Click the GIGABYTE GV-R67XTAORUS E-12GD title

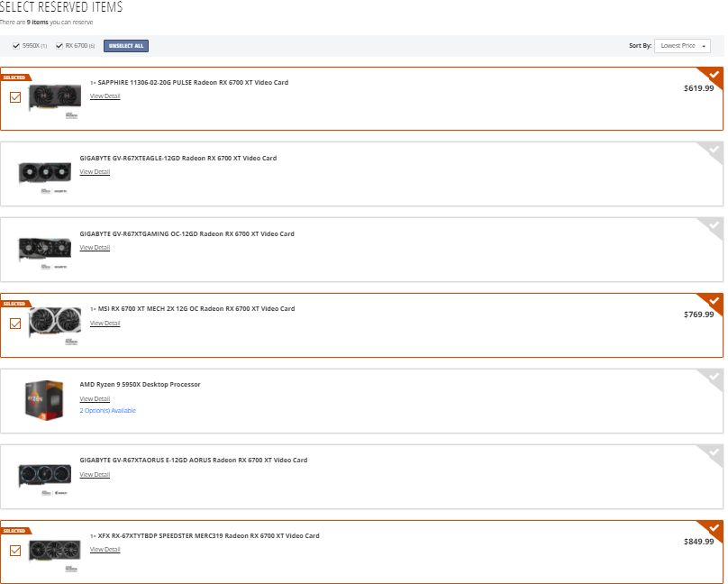193,460
